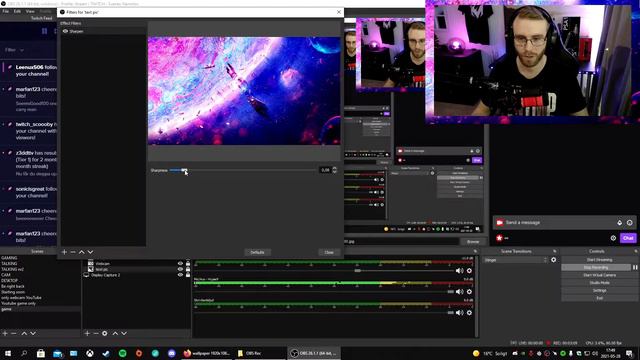Click Stop Recording in the Controls panel

pos(596,267)
